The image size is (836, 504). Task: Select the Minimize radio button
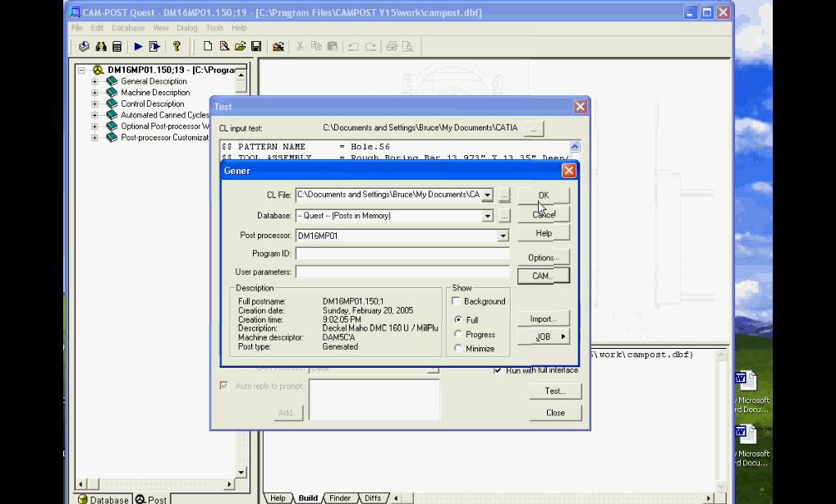coord(458,348)
